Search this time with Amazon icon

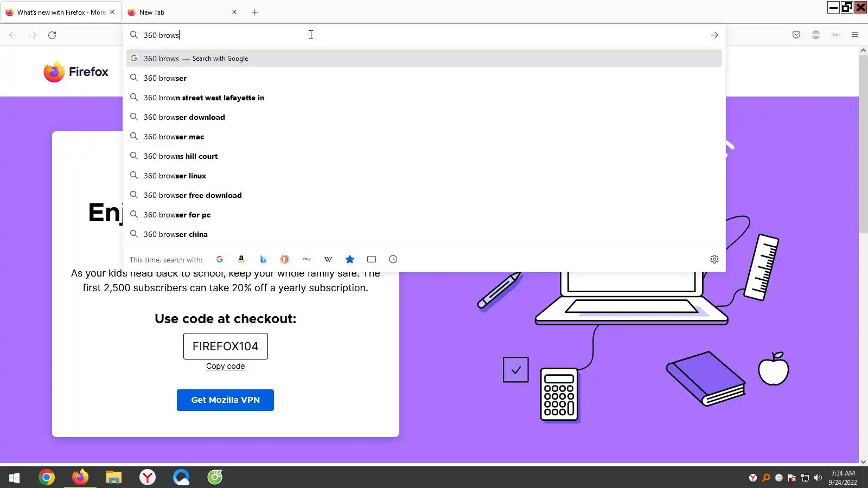tap(241, 259)
